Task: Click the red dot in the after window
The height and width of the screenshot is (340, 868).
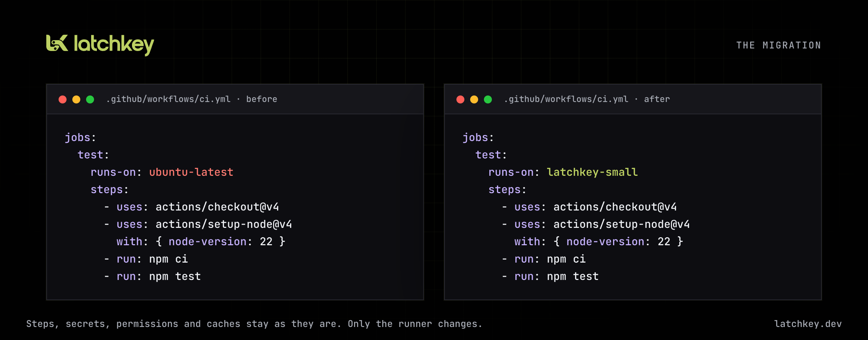Action: coord(460,99)
